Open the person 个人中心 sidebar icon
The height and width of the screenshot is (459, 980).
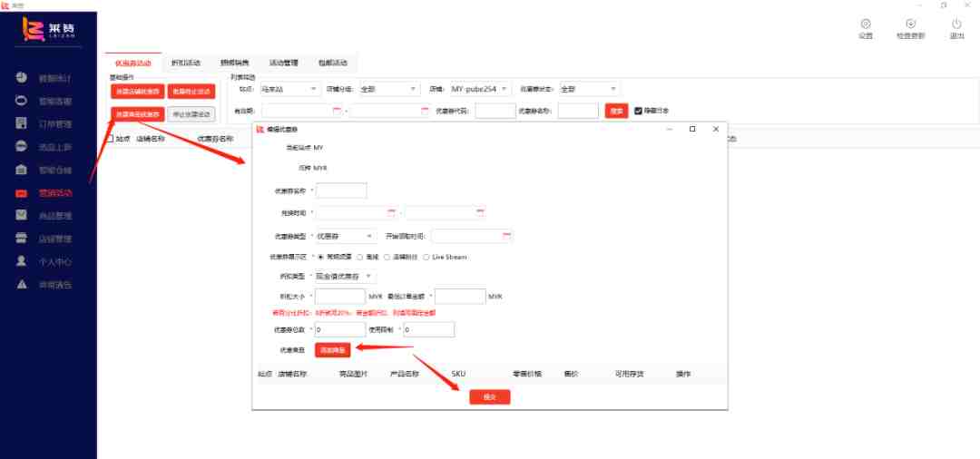click(21, 261)
